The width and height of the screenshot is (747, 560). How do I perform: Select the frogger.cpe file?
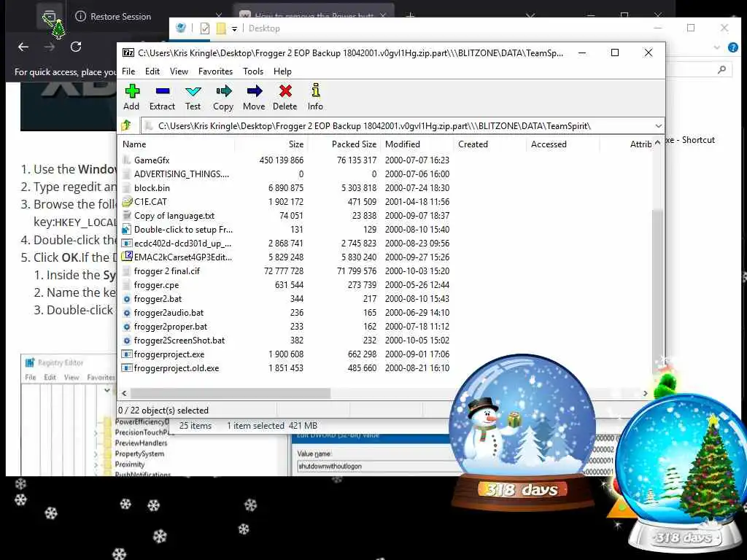click(156, 285)
